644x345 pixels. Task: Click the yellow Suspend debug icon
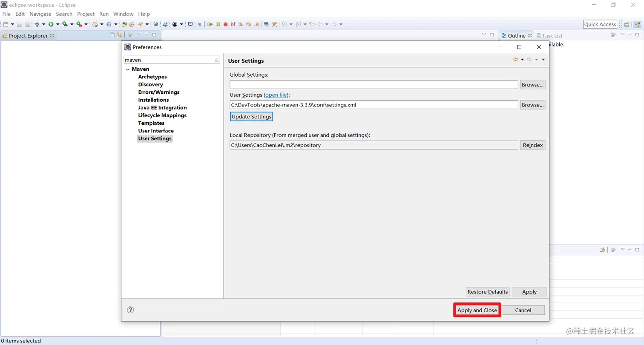click(218, 24)
